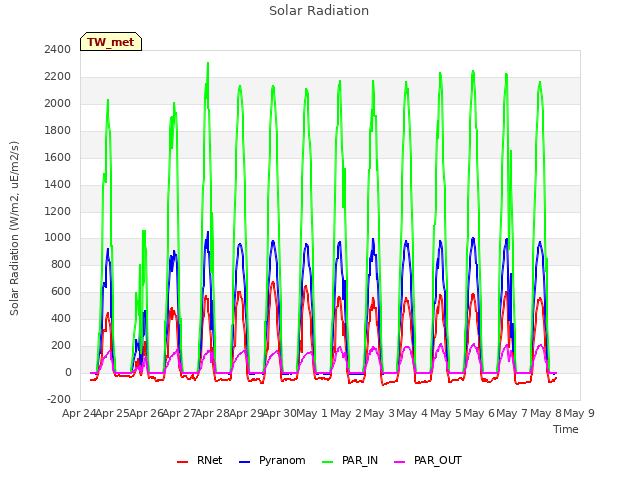
Task: Click the Apr 25 x-axis label
Action: pyautogui.click(x=113, y=413)
